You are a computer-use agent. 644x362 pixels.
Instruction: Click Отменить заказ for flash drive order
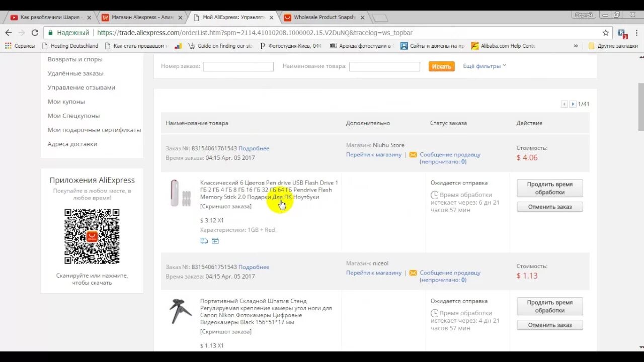tap(549, 207)
